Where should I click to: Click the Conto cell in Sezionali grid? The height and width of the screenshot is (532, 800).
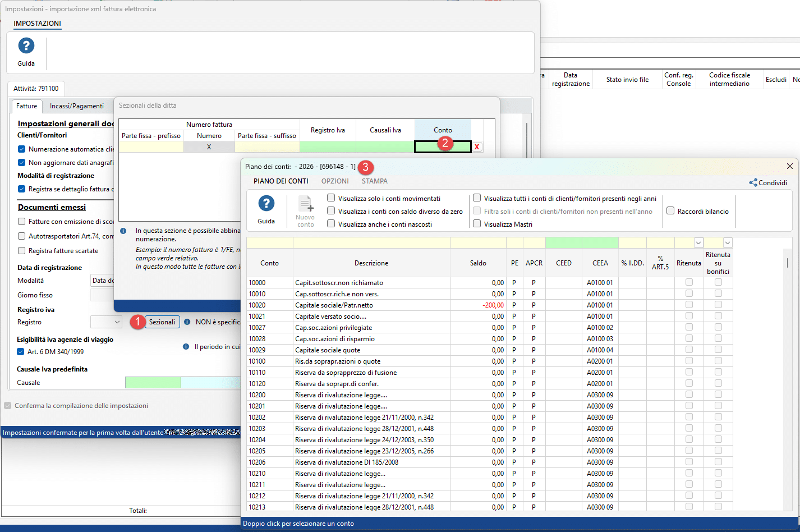[x=443, y=146]
